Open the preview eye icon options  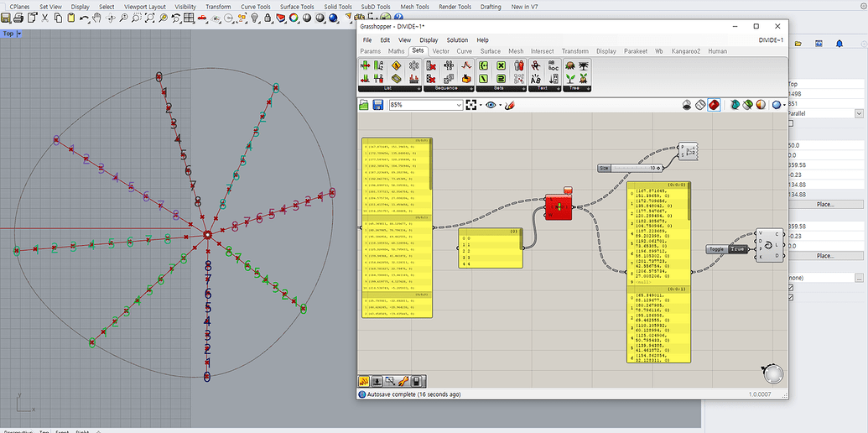492,105
